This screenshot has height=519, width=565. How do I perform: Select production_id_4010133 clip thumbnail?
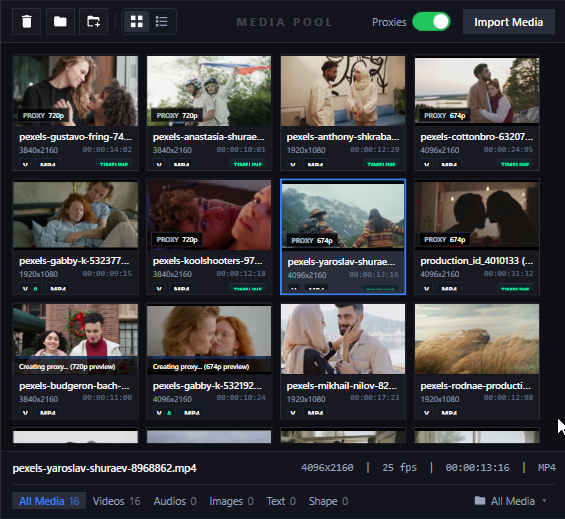pos(477,215)
